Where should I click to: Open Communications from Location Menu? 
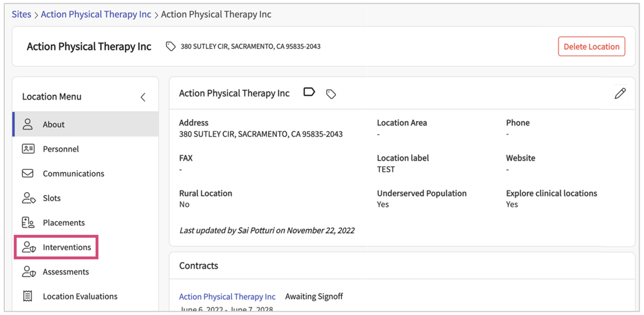pos(73,174)
